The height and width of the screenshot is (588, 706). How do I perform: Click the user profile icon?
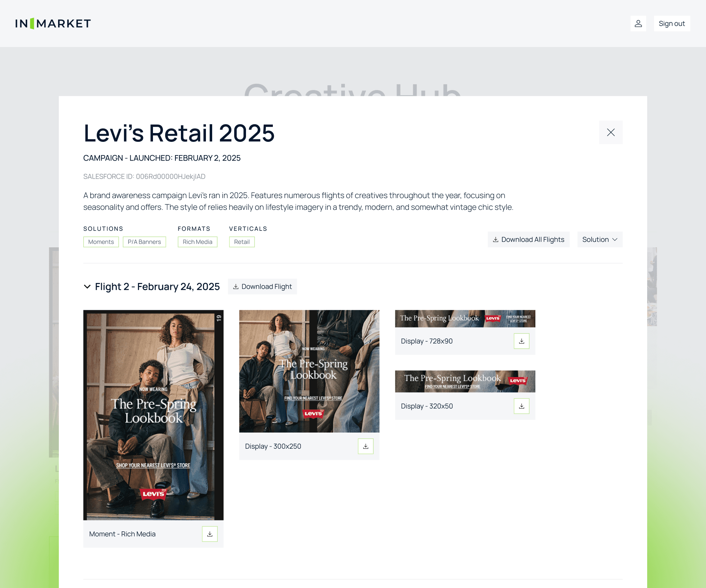coord(638,24)
